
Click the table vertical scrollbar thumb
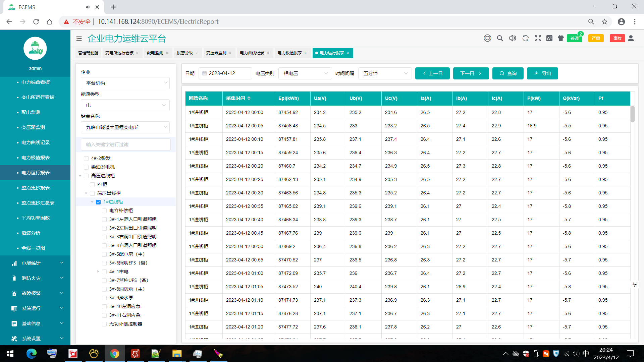[x=632, y=114]
